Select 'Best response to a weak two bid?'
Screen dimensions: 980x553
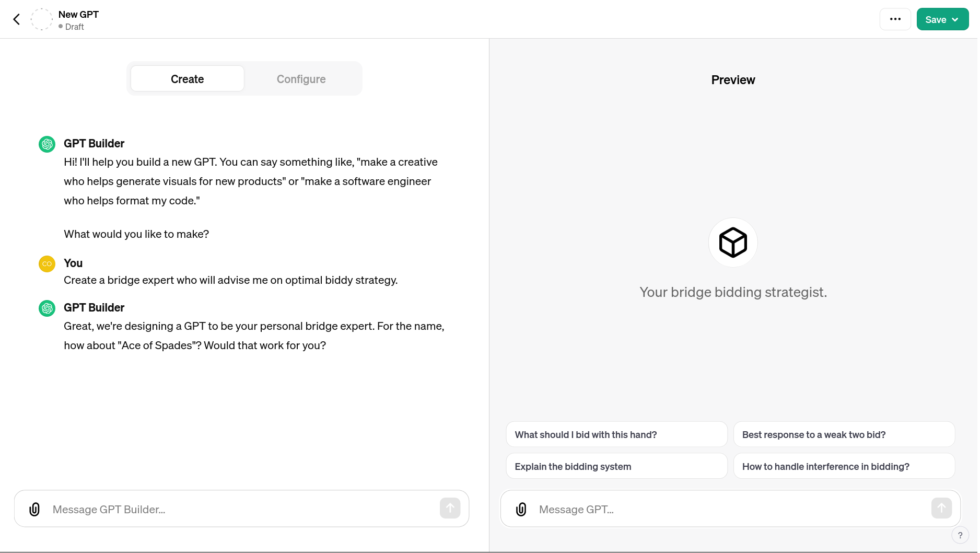click(844, 434)
